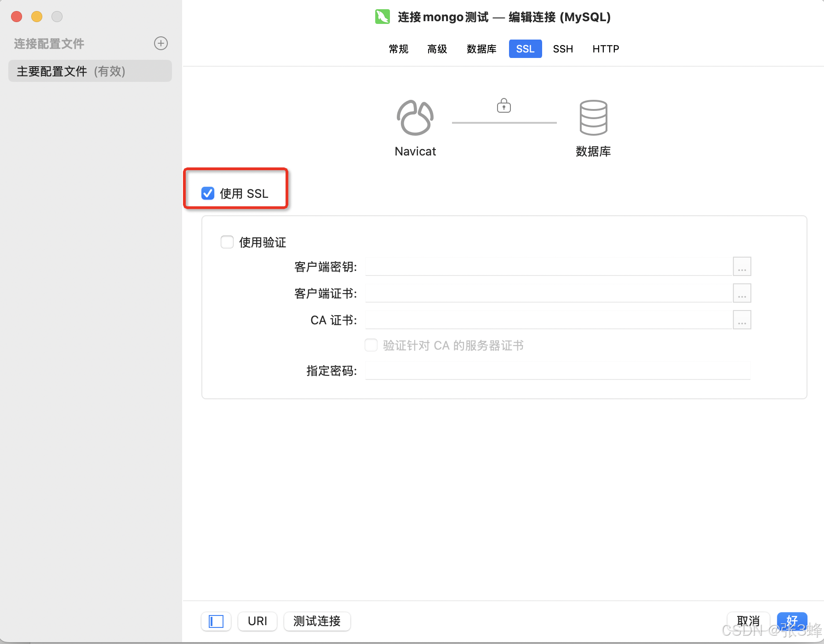Click the Navicat app icon in the title
824x644 pixels.
[383, 17]
